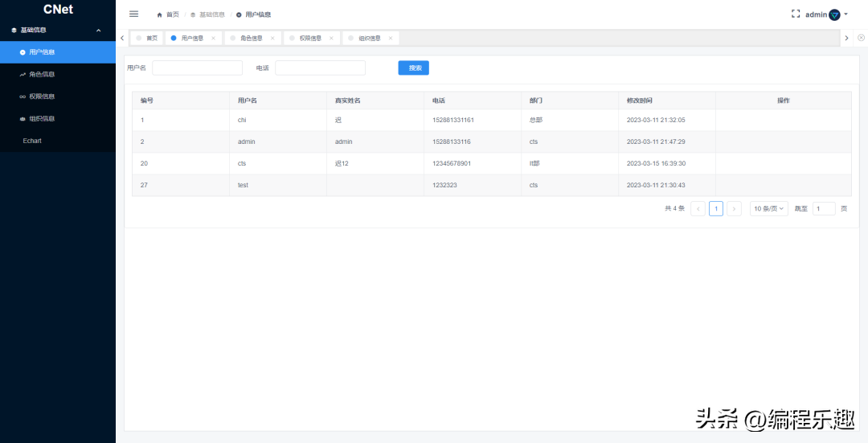Viewport: 868px width, 443px height.
Task: Open the admin user dropdown arrow
Action: point(846,14)
